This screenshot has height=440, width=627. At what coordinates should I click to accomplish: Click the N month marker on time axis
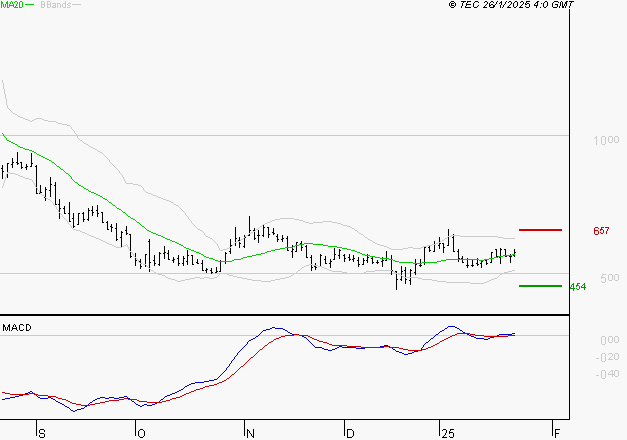[x=250, y=434]
